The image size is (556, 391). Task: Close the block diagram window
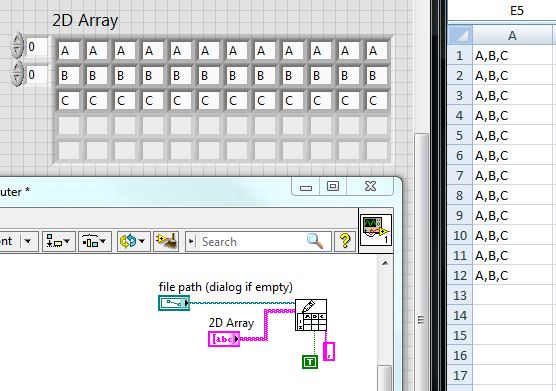click(370, 186)
